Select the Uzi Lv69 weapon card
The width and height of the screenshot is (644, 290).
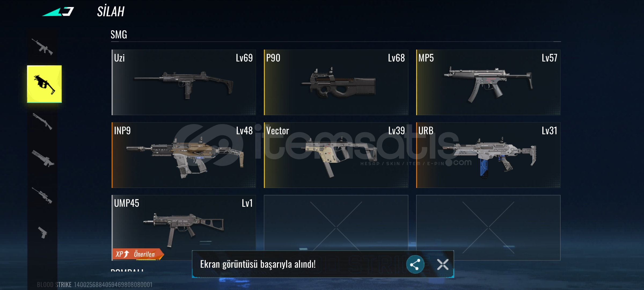coord(184,82)
